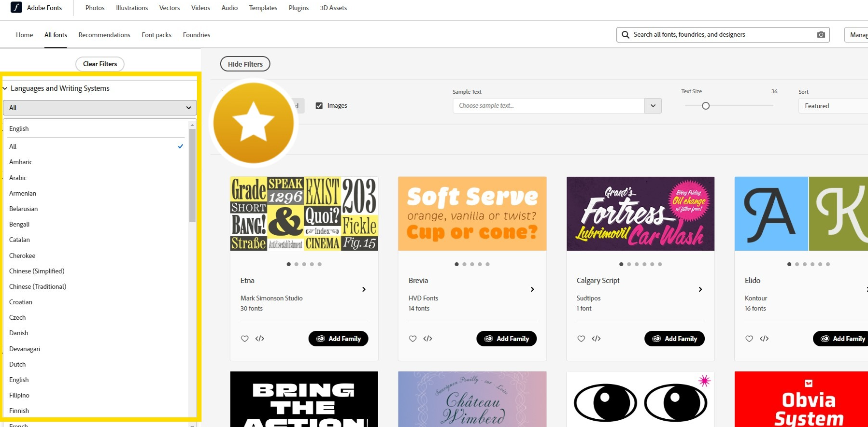Click the Adobe Fonts logo icon
The image size is (868, 427).
(16, 7)
